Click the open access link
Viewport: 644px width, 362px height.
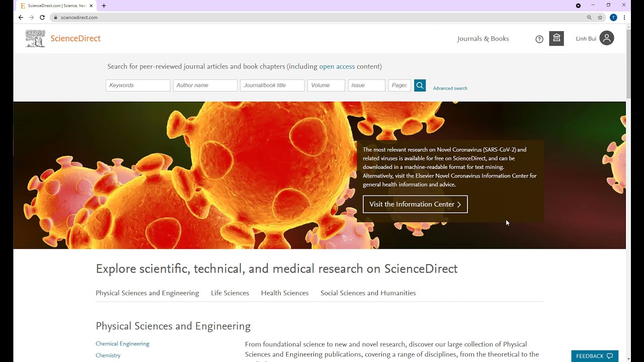(337, 66)
